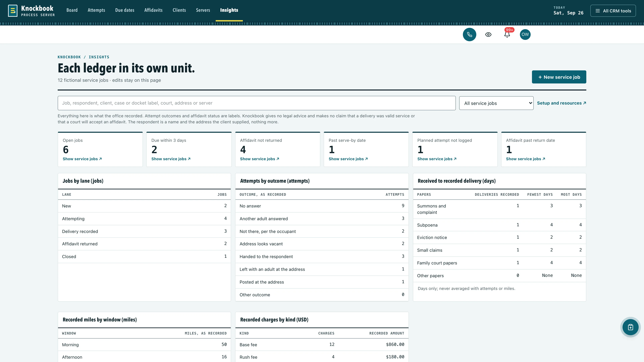Image resolution: width=644 pixels, height=362 pixels.
Task: Click the Jobs by lane (jobs) heading
Action: coord(83,181)
